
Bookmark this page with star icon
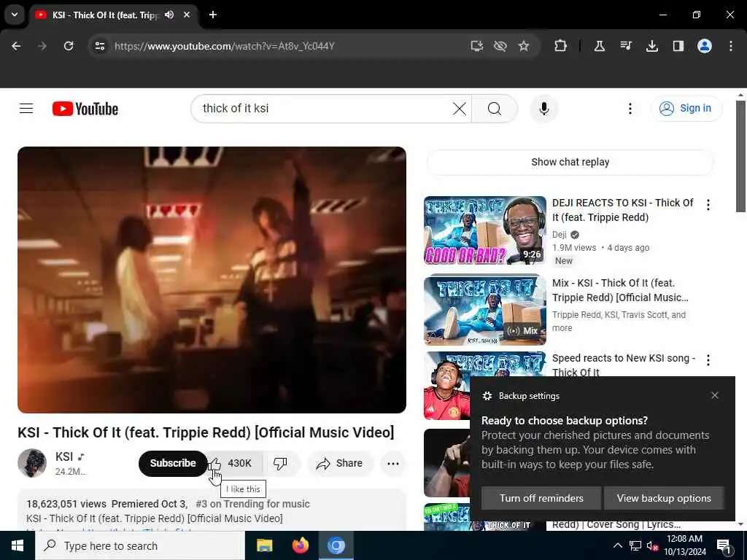[524, 46]
